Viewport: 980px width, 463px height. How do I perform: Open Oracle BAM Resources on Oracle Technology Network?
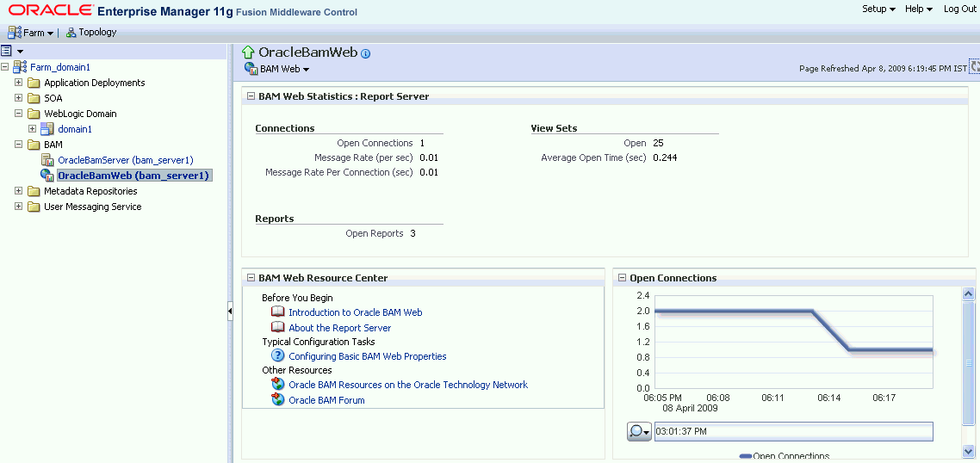(x=408, y=385)
